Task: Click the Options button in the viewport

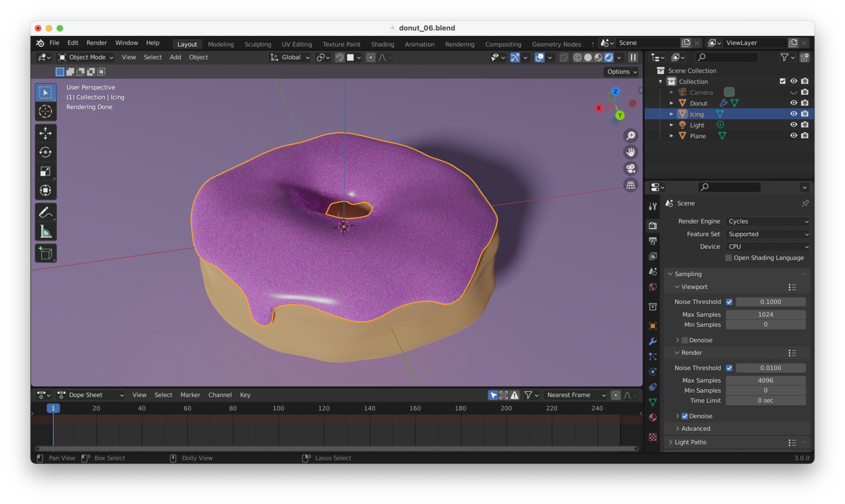Action: click(620, 71)
